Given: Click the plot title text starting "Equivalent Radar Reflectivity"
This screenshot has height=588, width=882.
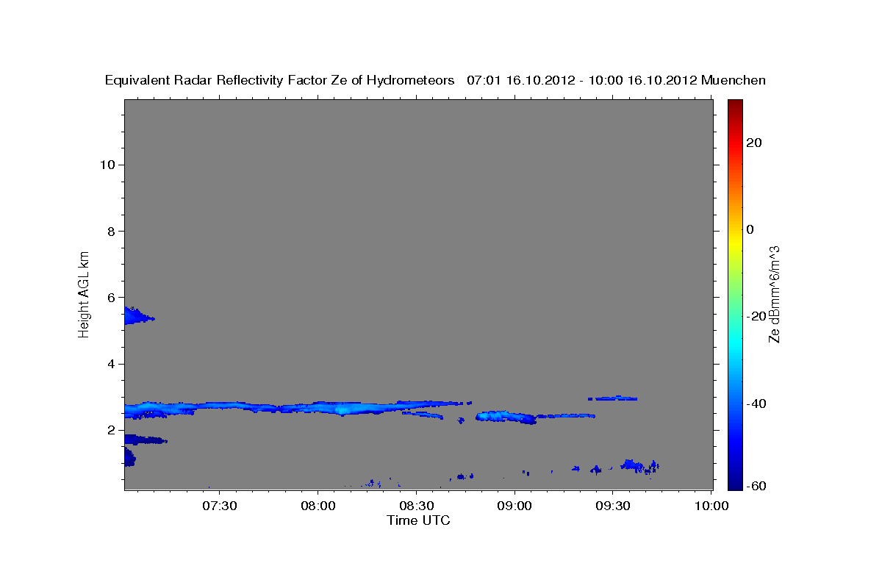Looking at the screenshot, I should (435, 80).
